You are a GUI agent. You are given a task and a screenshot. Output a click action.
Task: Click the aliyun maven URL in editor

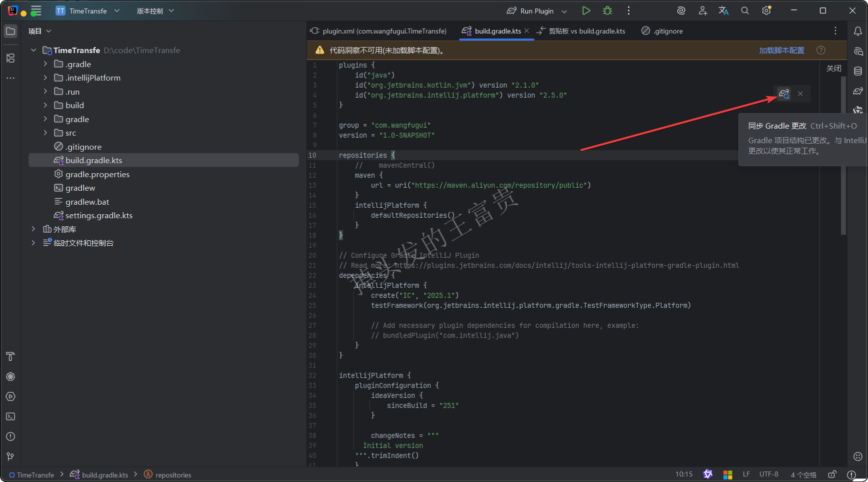click(x=501, y=185)
